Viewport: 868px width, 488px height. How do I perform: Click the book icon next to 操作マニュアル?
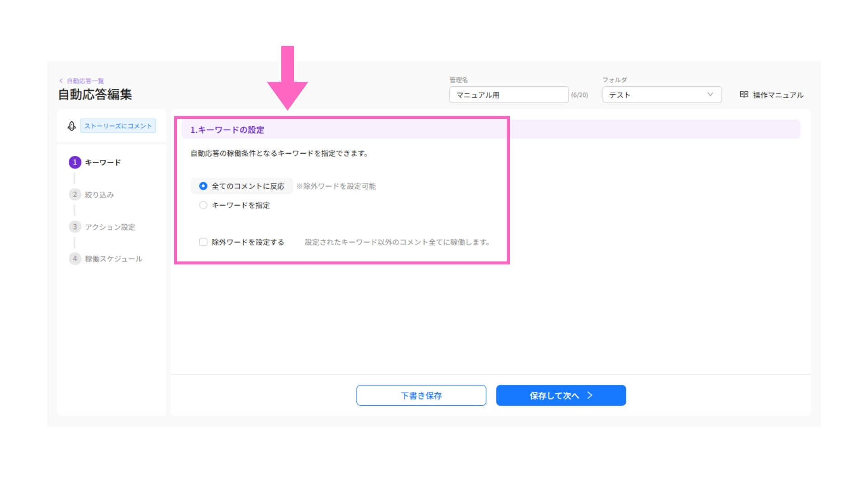(x=744, y=94)
